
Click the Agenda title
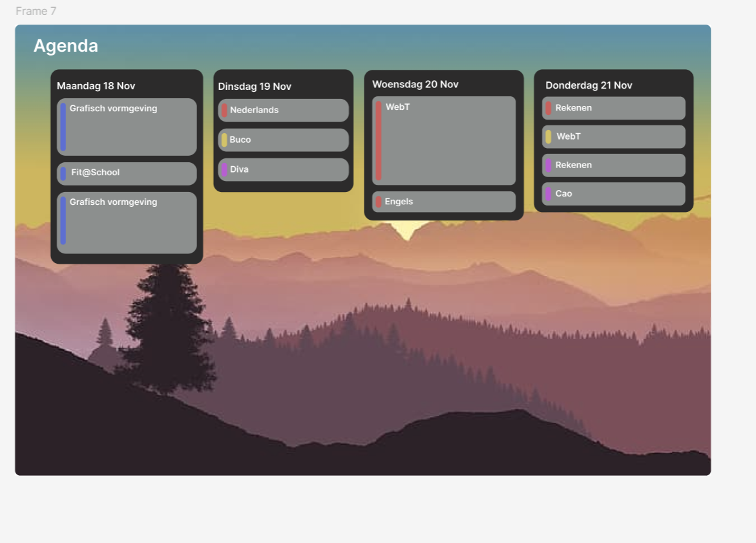(67, 45)
